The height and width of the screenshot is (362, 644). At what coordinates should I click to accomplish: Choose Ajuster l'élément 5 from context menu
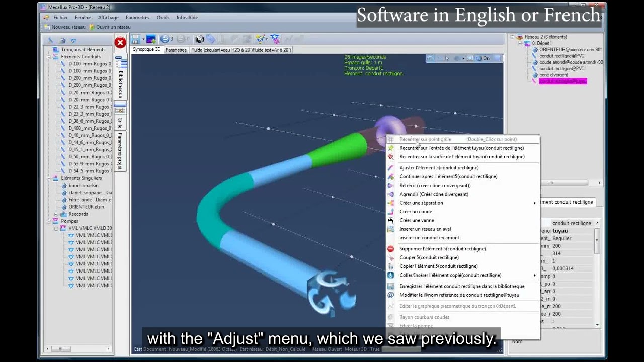tap(439, 168)
